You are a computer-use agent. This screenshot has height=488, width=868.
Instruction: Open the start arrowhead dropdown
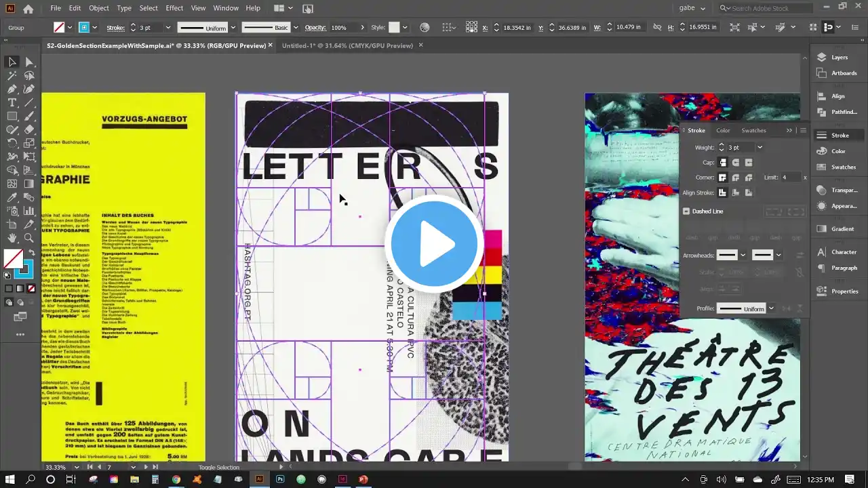point(743,256)
